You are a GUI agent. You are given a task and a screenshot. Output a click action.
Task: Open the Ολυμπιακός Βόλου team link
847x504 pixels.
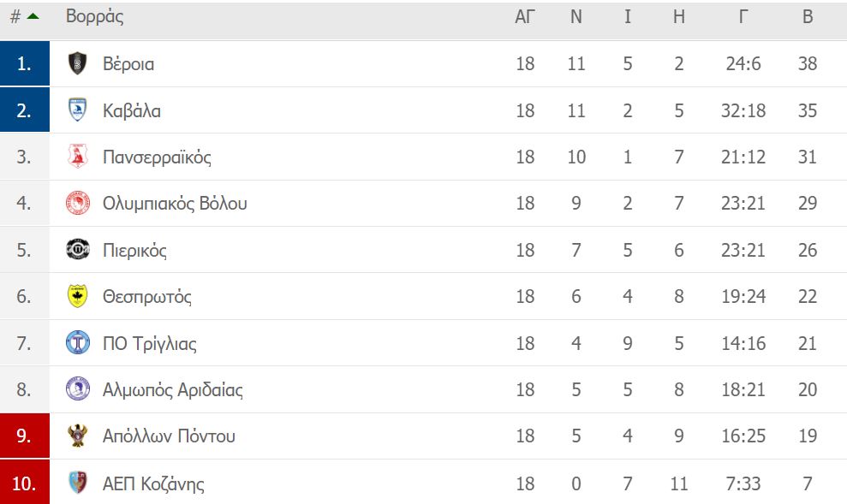(x=175, y=204)
